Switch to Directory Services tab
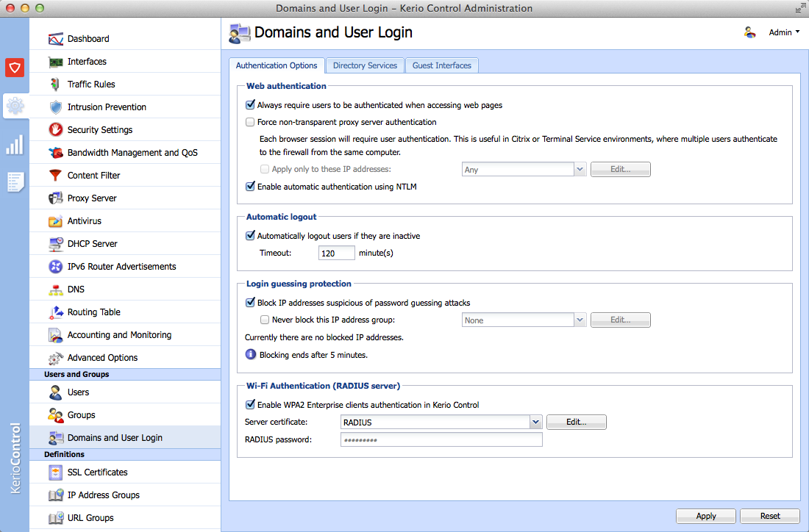The image size is (809, 532). [366, 65]
